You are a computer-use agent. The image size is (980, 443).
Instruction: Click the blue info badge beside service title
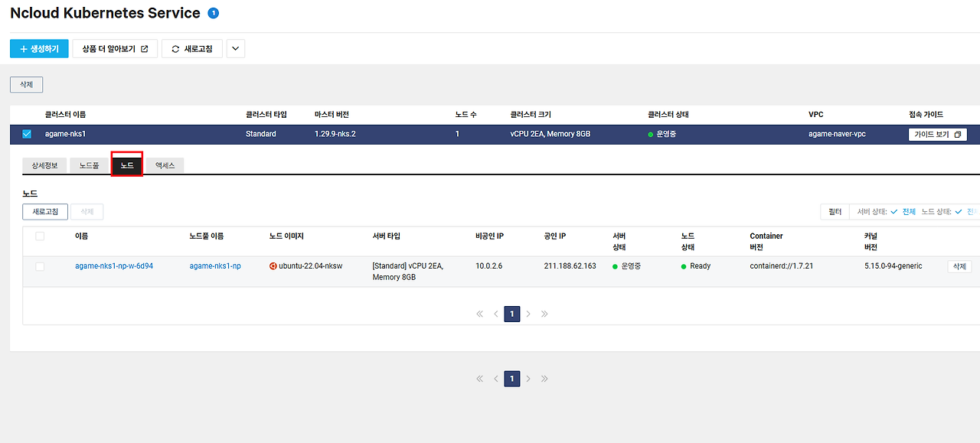point(213,13)
